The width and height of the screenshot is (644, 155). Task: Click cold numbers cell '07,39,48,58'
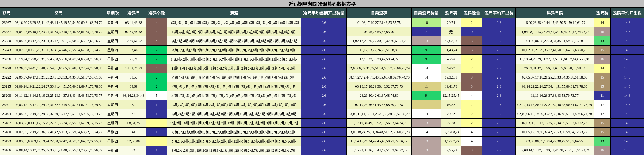point(134,32)
